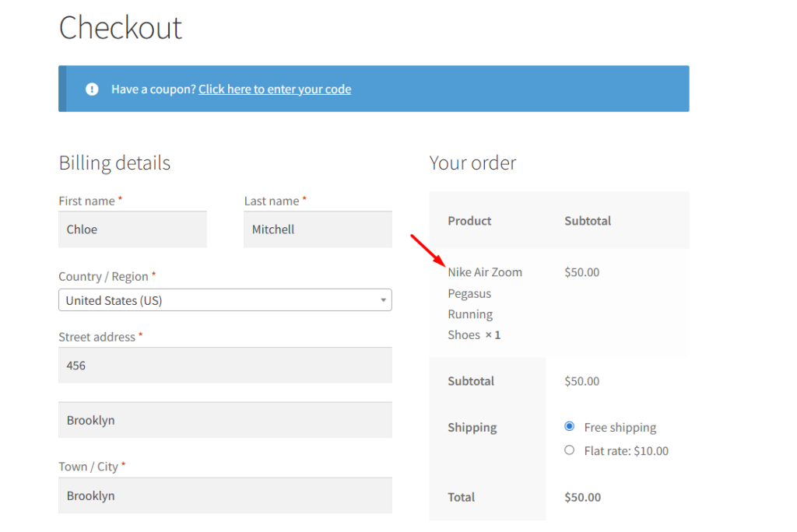Viewport: 797px width, 532px height.
Task: Focus the Town / City field
Action: (225, 495)
